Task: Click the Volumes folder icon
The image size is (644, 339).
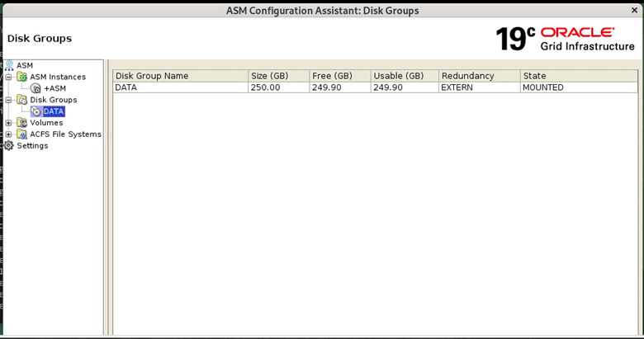Action: [22, 123]
